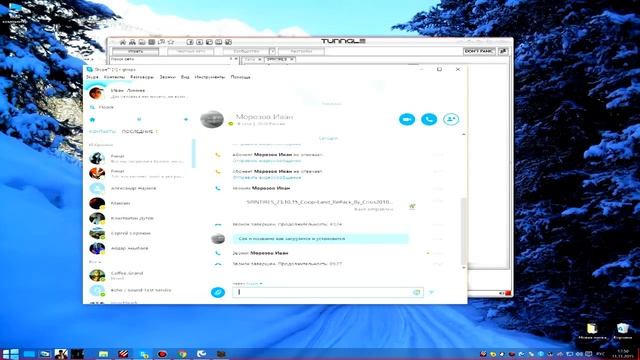Open the dropdown arrow beside message field

tap(431, 292)
